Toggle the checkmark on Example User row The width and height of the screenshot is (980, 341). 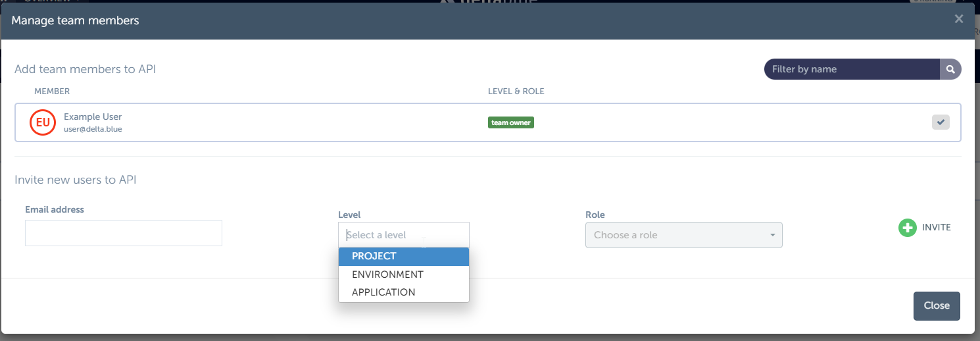pyautogui.click(x=941, y=122)
